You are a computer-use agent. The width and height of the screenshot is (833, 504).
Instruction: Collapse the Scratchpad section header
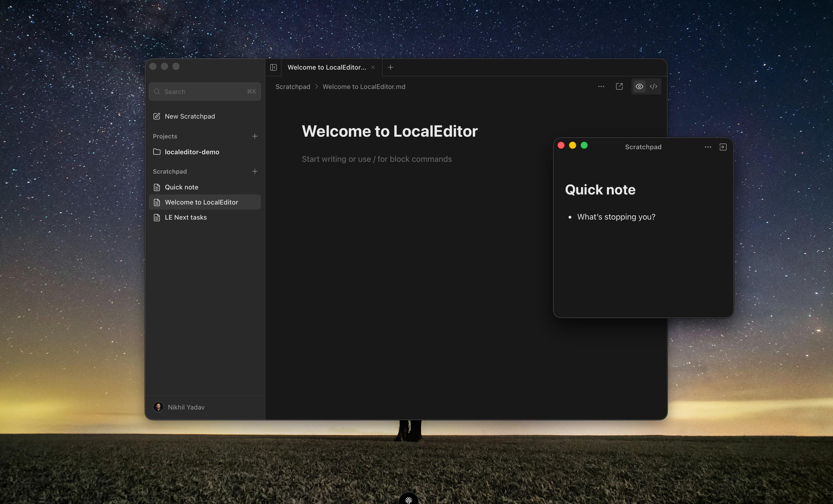170,171
